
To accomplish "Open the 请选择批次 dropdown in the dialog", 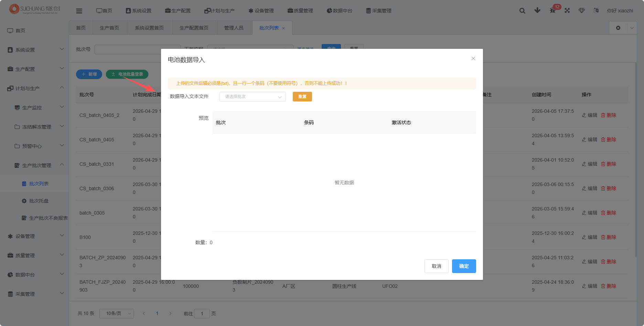I will (253, 97).
